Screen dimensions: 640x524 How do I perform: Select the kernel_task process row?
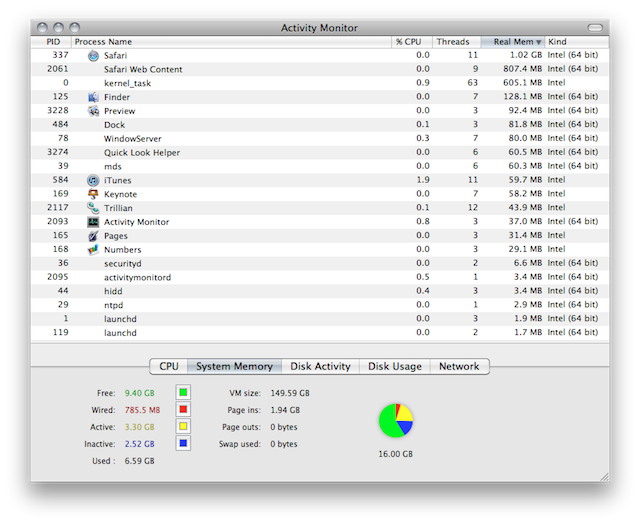tap(320, 83)
